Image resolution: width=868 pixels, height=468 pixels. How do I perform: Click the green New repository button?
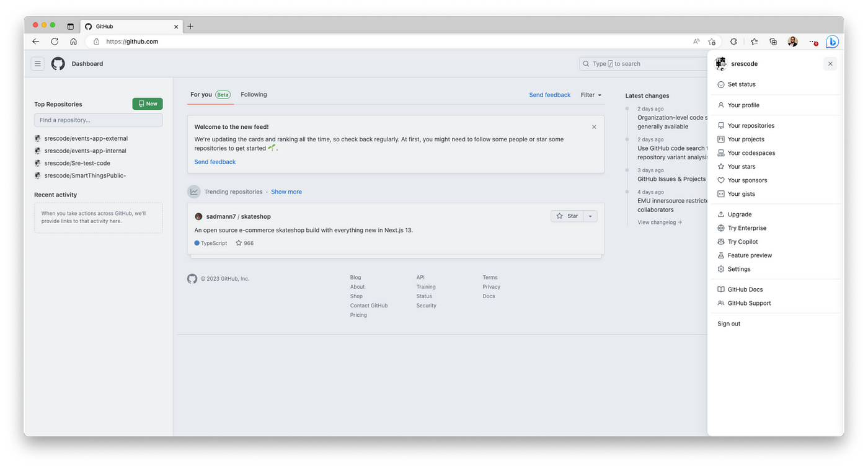point(148,104)
